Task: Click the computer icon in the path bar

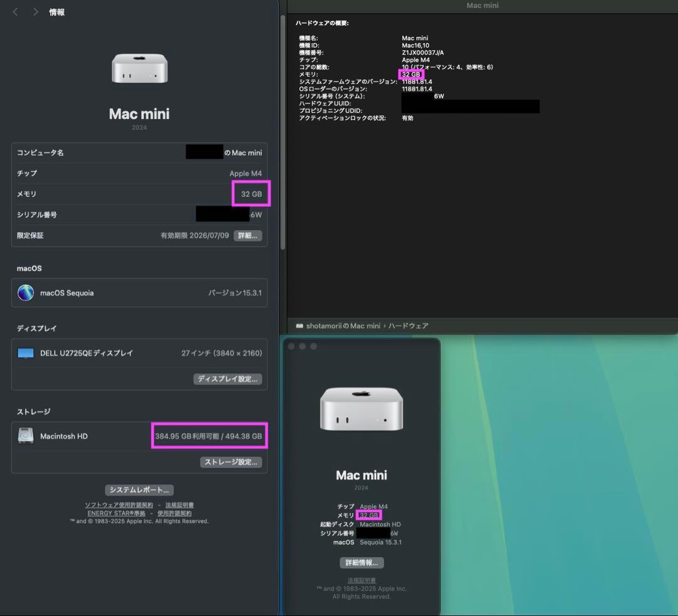Action: pos(299,326)
